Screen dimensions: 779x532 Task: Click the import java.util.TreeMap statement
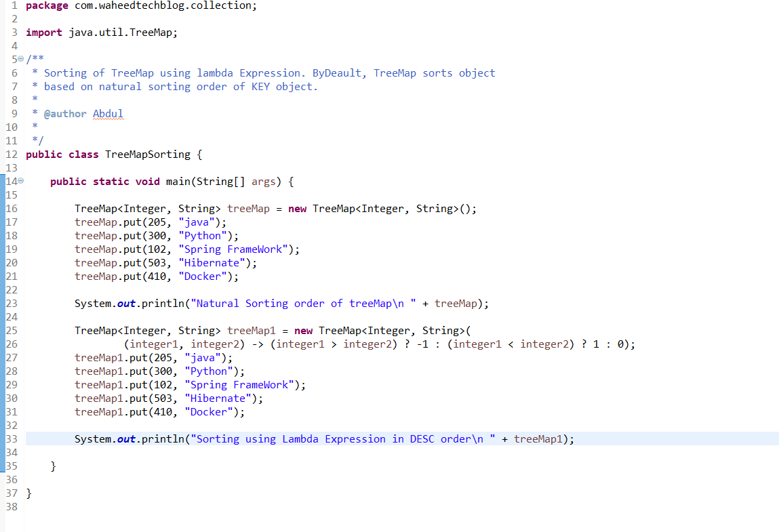click(x=102, y=32)
